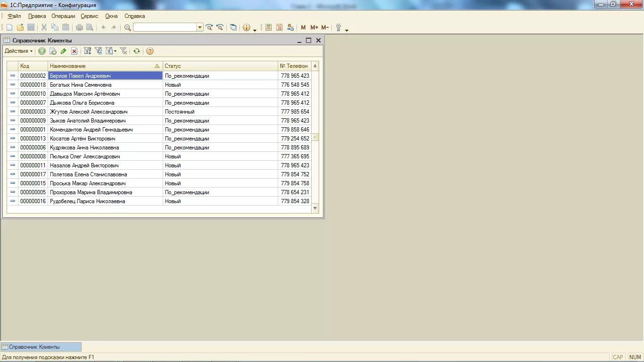Open the Действия dropdown menu
This screenshot has width=644, height=362.
click(x=19, y=51)
